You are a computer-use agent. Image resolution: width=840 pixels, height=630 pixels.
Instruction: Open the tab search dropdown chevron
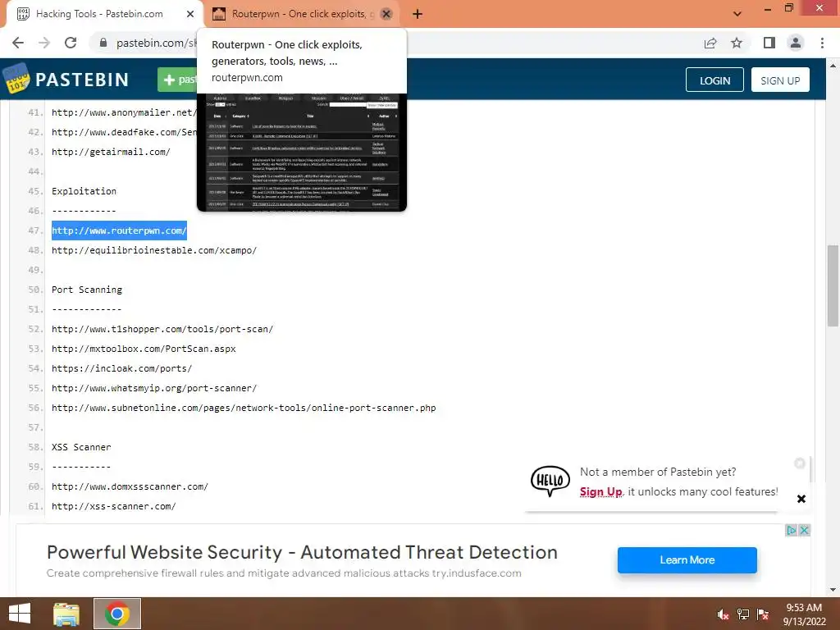(737, 14)
